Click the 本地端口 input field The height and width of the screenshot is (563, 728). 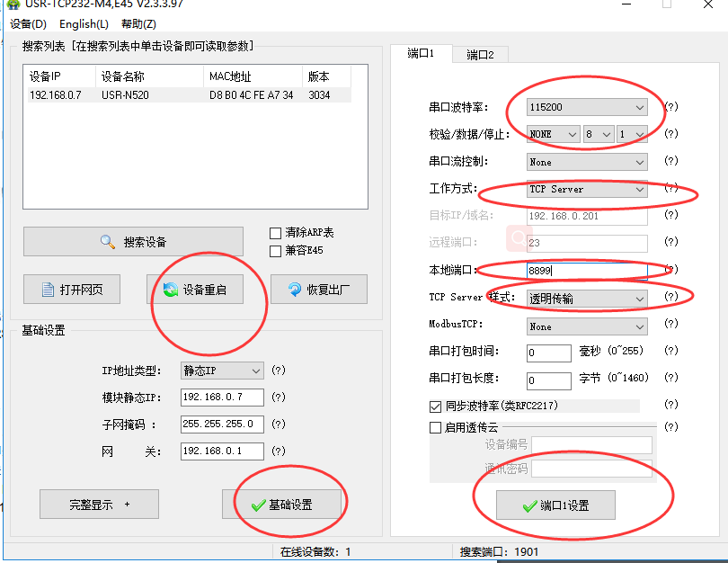click(x=586, y=271)
